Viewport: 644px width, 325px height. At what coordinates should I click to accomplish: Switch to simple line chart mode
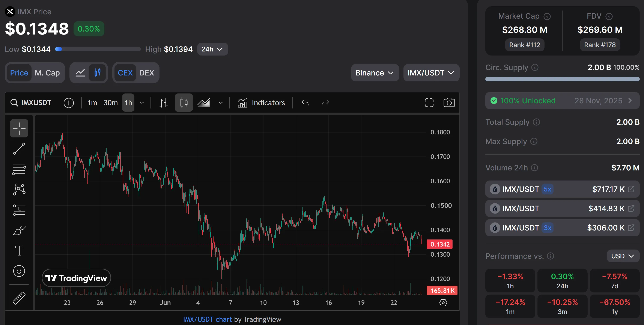(x=80, y=73)
